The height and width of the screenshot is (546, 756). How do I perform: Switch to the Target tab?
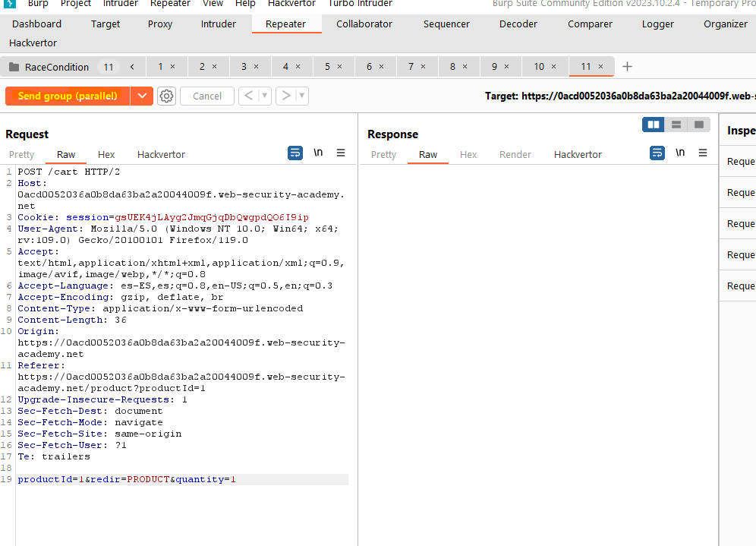105,24
